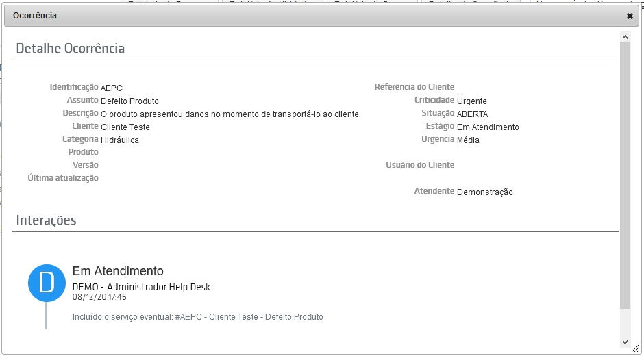Click the Média urgency value

[x=468, y=140]
